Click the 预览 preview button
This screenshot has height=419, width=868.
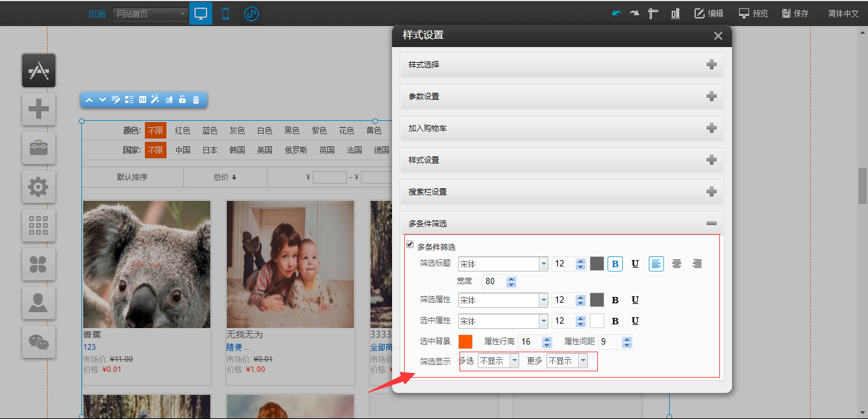tap(753, 13)
